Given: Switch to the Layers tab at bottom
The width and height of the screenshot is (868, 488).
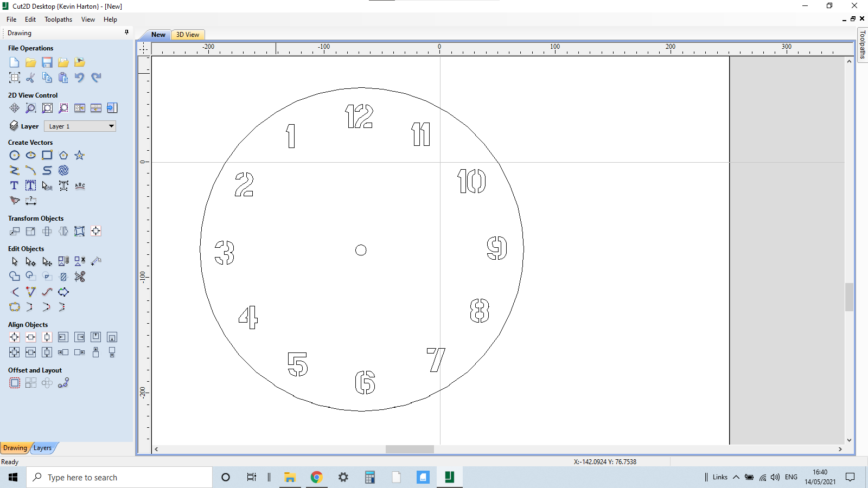Looking at the screenshot, I should pyautogui.click(x=43, y=448).
